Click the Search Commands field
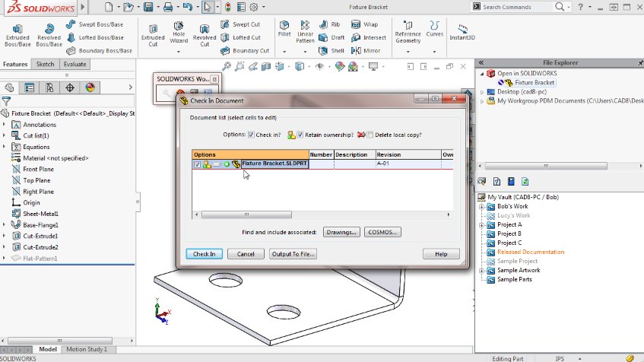This screenshot has height=362, width=644. pos(516,7)
